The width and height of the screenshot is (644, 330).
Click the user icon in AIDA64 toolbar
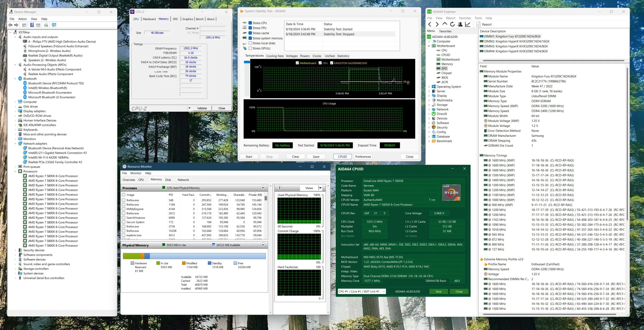pyautogui.click(x=460, y=24)
